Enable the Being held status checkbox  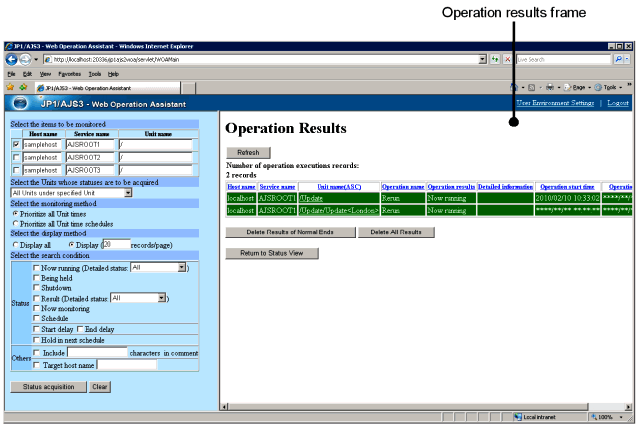click(x=37, y=278)
